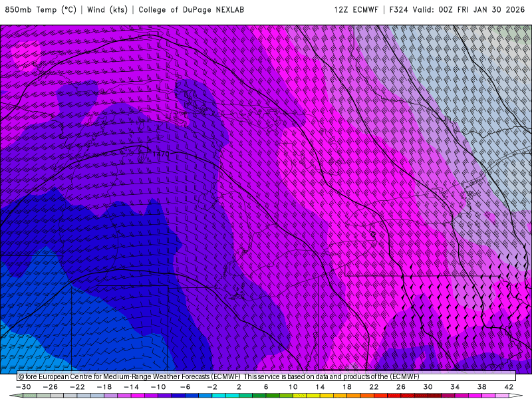Click the "-26" legend value
The height and width of the screenshot is (399, 532).
pos(51,387)
